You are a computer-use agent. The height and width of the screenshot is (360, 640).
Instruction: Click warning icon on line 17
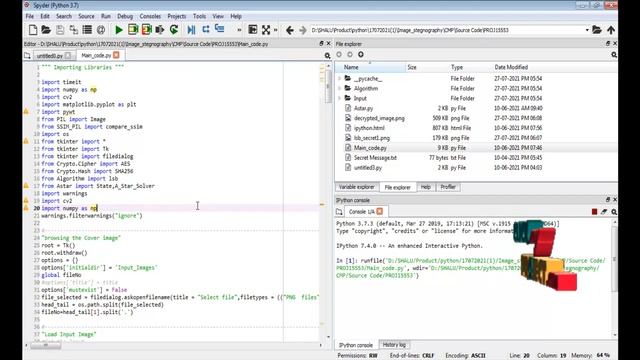coord(26,186)
